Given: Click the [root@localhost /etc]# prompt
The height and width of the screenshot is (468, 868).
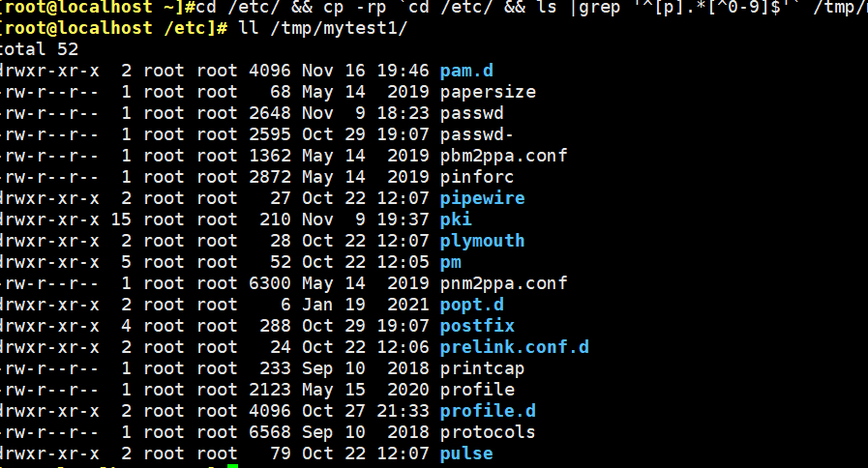Looking at the screenshot, I should coord(114,28).
